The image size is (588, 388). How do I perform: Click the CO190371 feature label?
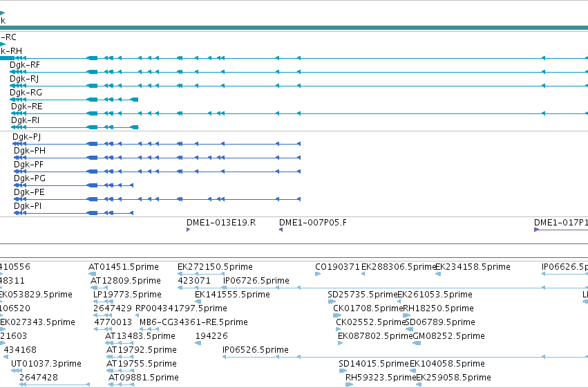click(x=337, y=267)
